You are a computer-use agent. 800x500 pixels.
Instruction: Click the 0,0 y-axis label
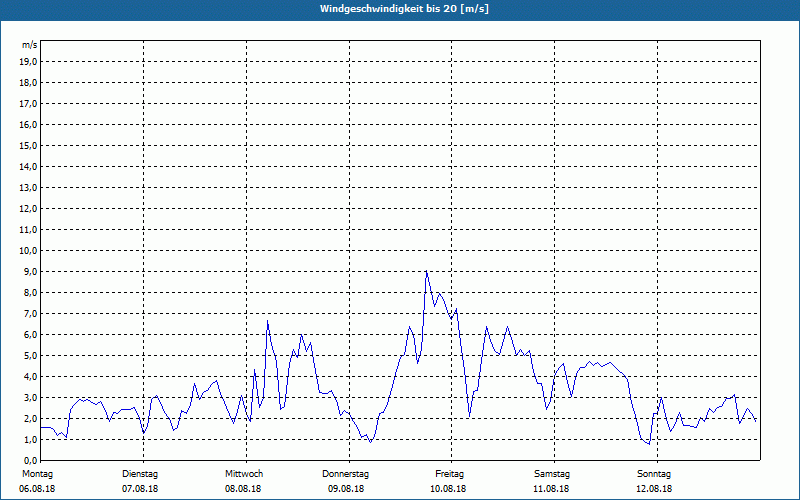click(x=30, y=460)
